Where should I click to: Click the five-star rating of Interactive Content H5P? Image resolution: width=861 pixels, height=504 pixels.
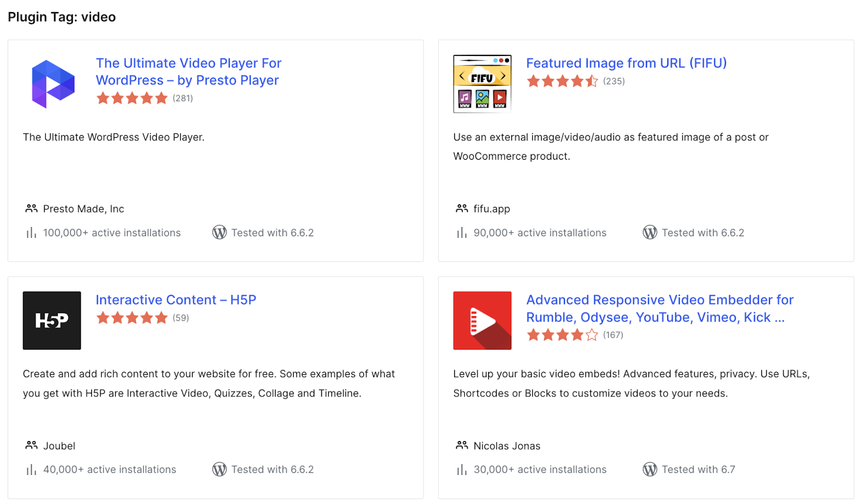[x=132, y=318]
